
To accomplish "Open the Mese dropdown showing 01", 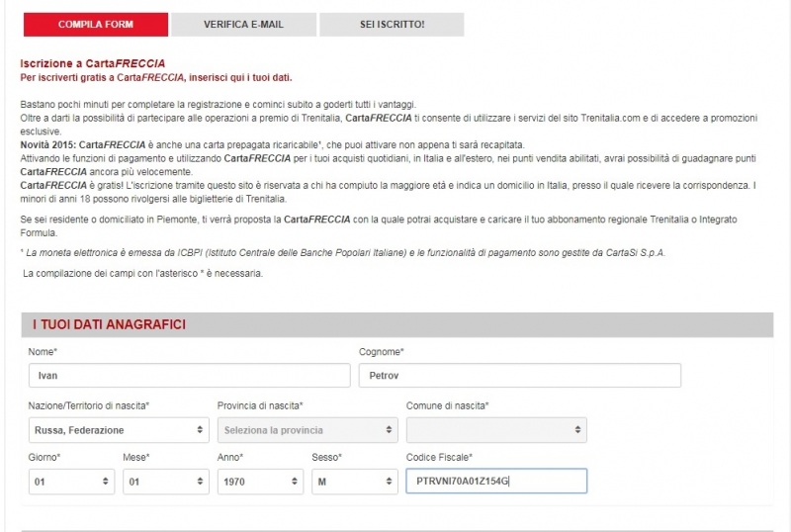I will pos(166,482).
